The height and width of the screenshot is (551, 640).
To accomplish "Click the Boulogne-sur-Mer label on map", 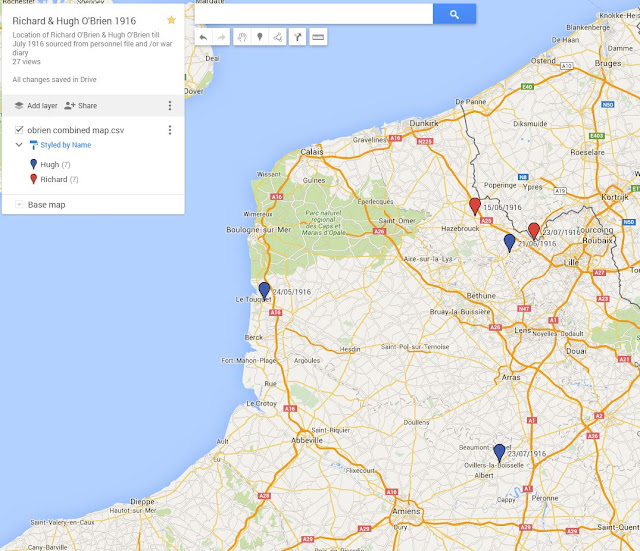I will (259, 230).
